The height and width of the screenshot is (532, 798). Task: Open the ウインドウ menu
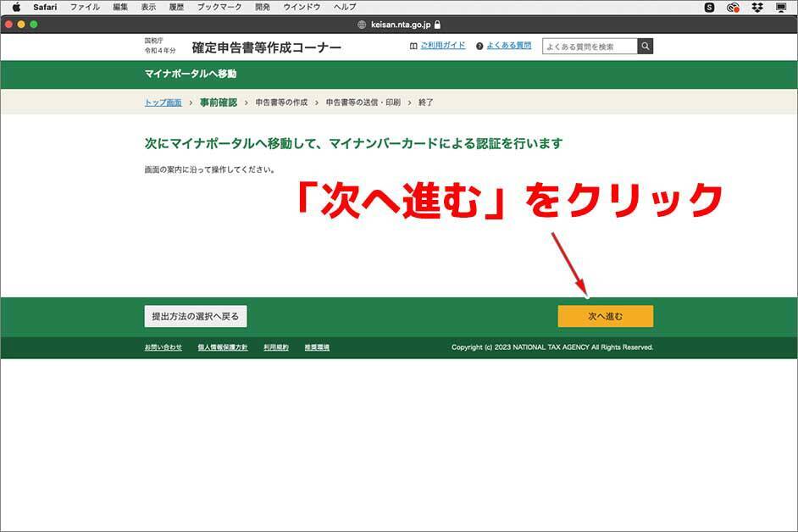[x=302, y=7]
